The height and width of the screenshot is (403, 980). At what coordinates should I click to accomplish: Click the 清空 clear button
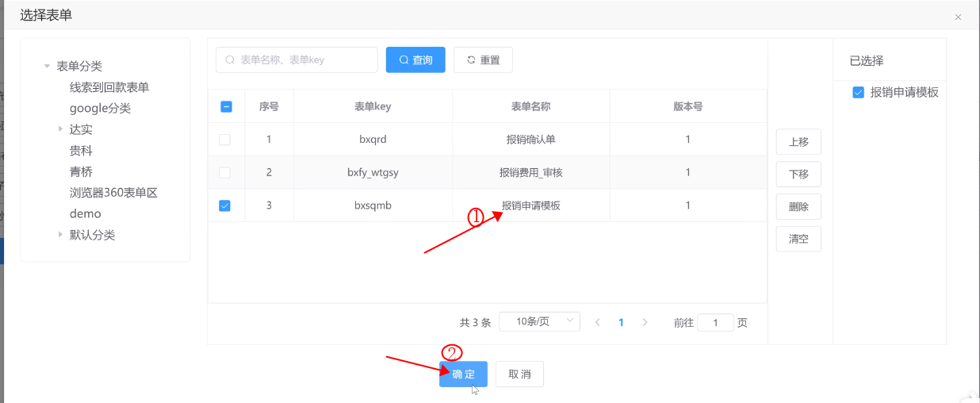[798, 239]
